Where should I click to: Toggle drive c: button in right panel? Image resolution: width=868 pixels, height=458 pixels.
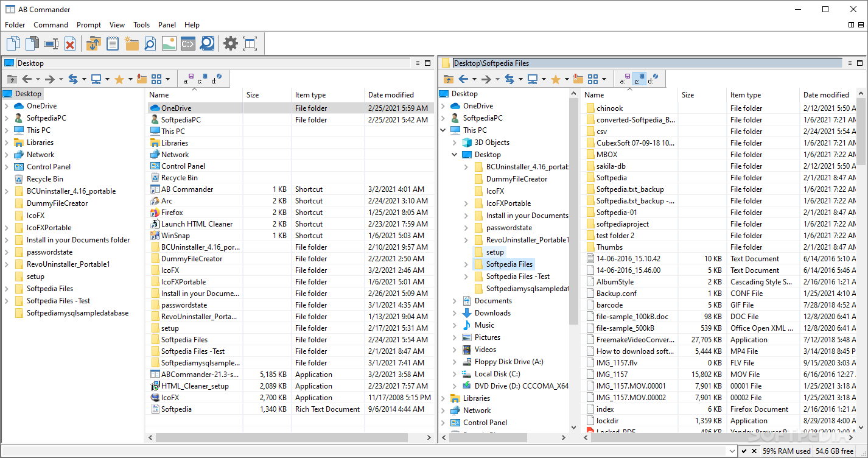[640, 79]
